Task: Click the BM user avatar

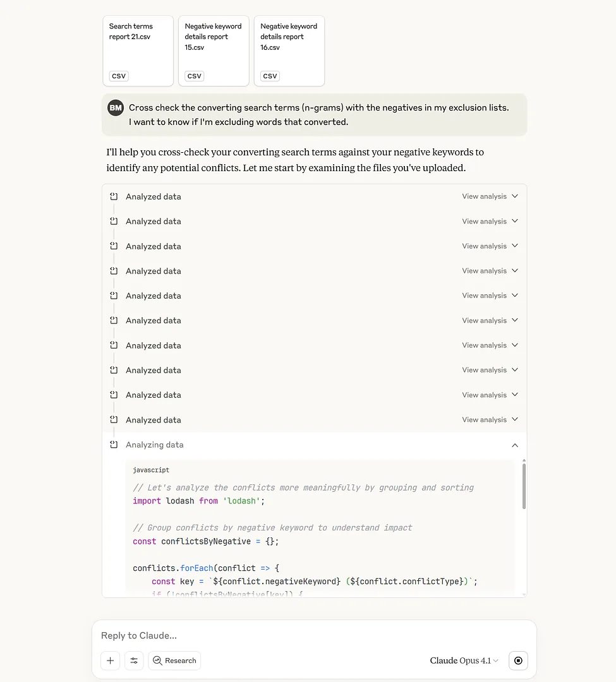Action: click(x=116, y=108)
